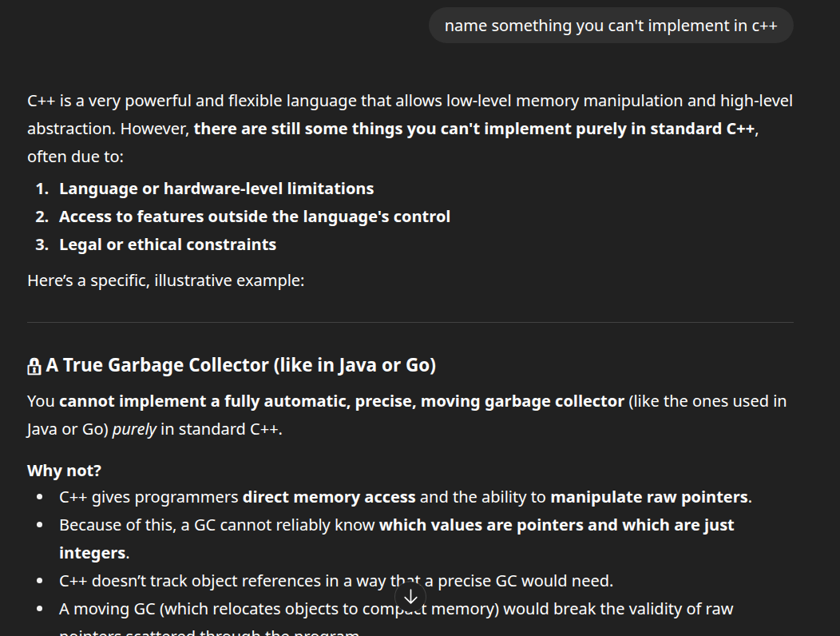
Task: Click the bullet about a moving GC
Action: tap(395, 609)
